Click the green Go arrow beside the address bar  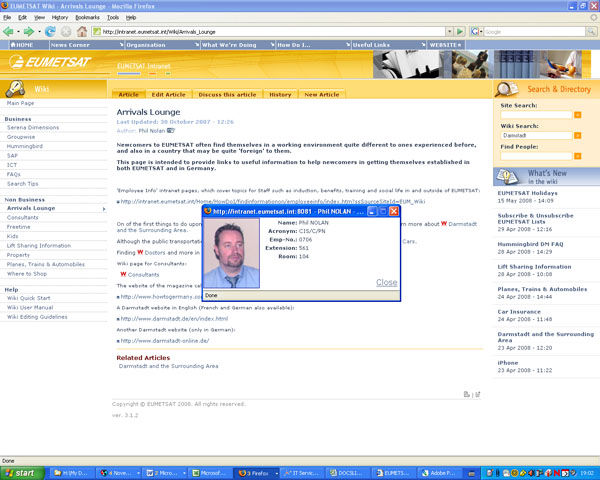pos(460,31)
